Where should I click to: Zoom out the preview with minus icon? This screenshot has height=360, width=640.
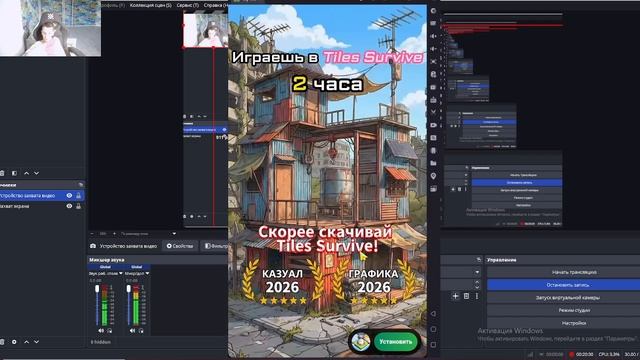(92, 233)
